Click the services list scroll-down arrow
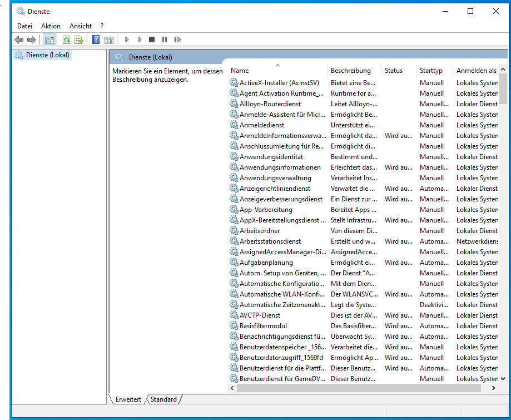Screen dimensions: 511x420 (503, 378)
